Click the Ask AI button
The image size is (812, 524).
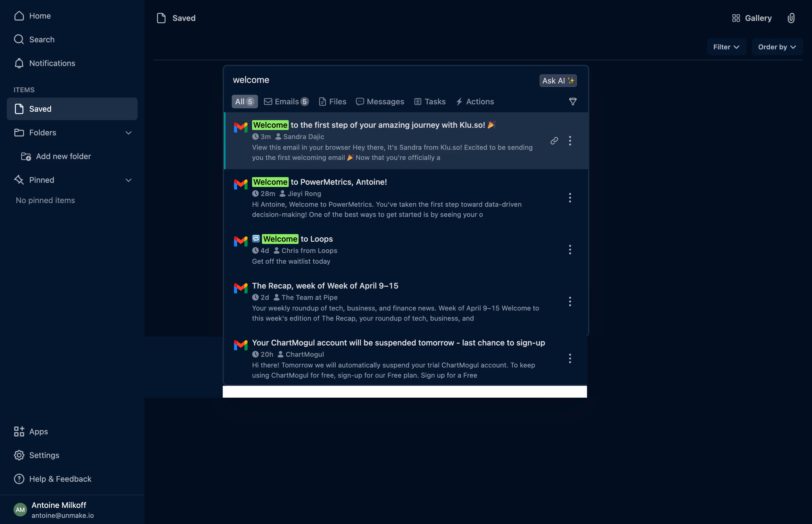pyautogui.click(x=558, y=81)
